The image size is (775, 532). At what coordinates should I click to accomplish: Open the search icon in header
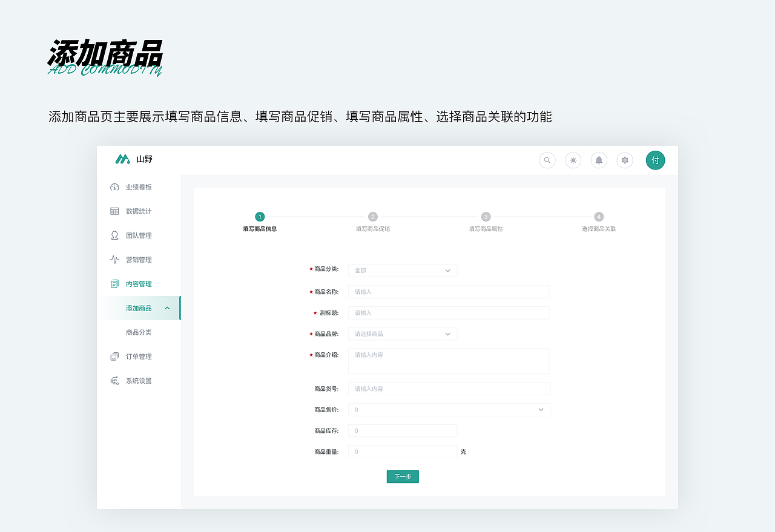tap(547, 160)
